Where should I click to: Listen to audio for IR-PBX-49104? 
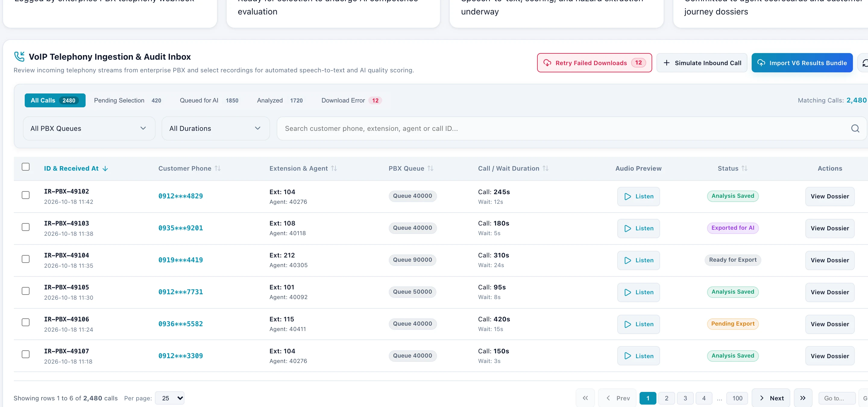click(639, 260)
